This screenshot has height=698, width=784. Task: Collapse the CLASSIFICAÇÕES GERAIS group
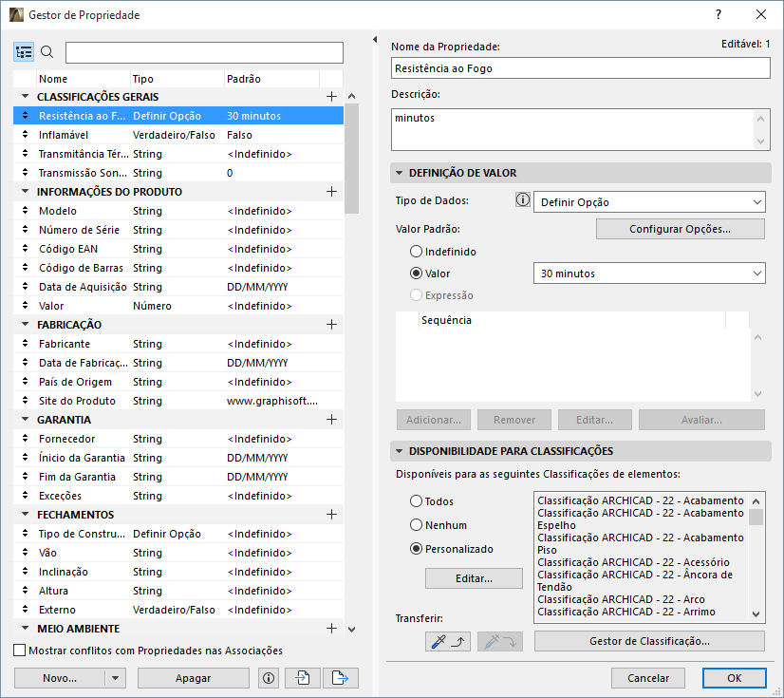tap(25, 96)
